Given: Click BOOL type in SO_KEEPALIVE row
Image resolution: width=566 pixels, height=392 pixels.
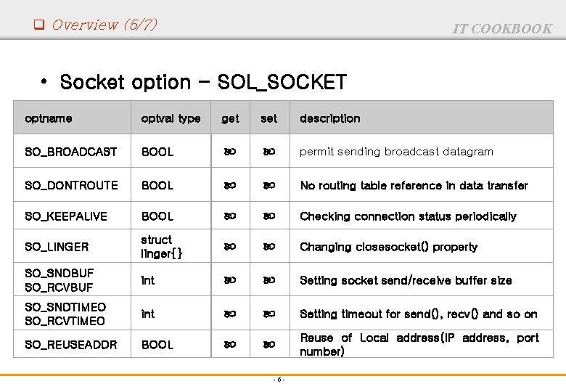Looking at the screenshot, I should pos(157,216).
